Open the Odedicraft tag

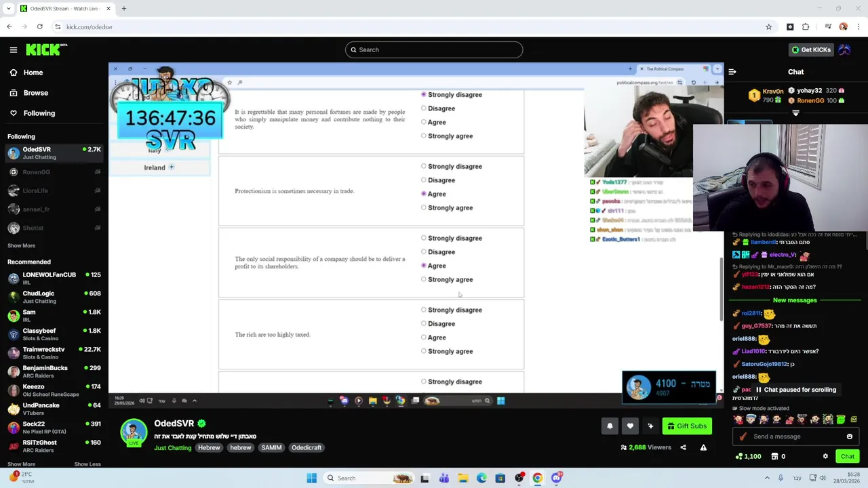(x=307, y=447)
